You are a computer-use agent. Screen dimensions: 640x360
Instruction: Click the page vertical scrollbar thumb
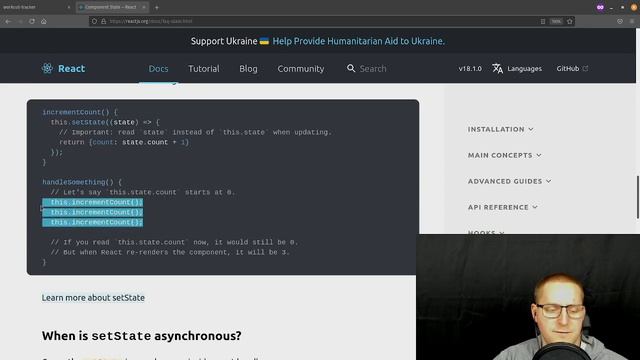click(x=638, y=197)
